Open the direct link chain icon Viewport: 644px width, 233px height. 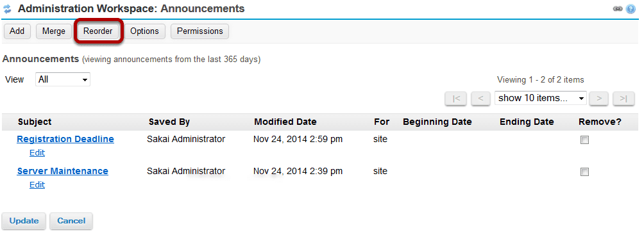coord(618,9)
